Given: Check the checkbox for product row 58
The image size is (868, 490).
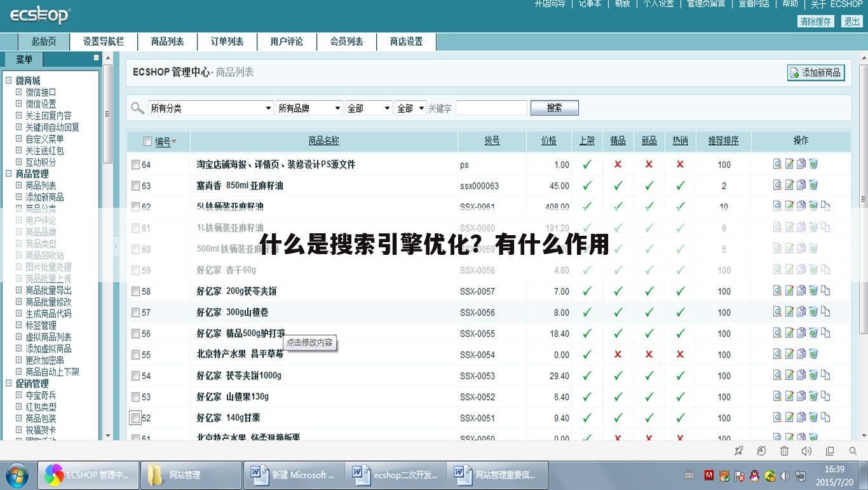Looking at the screenshot, I should [135, 291].
